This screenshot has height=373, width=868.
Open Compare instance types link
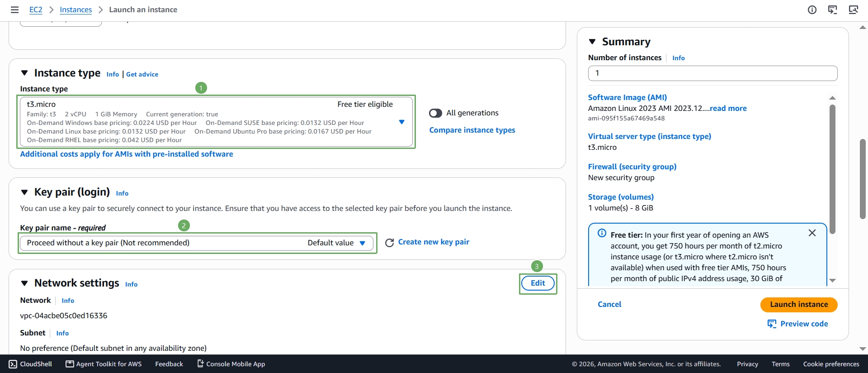[x=472, y=130]
